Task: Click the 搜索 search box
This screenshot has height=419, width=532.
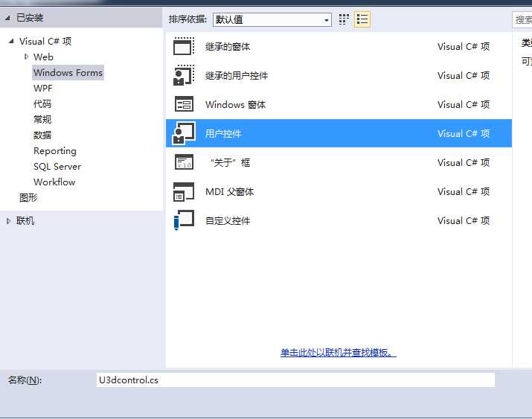Action: pyautogui.click(x=522, y=20)
